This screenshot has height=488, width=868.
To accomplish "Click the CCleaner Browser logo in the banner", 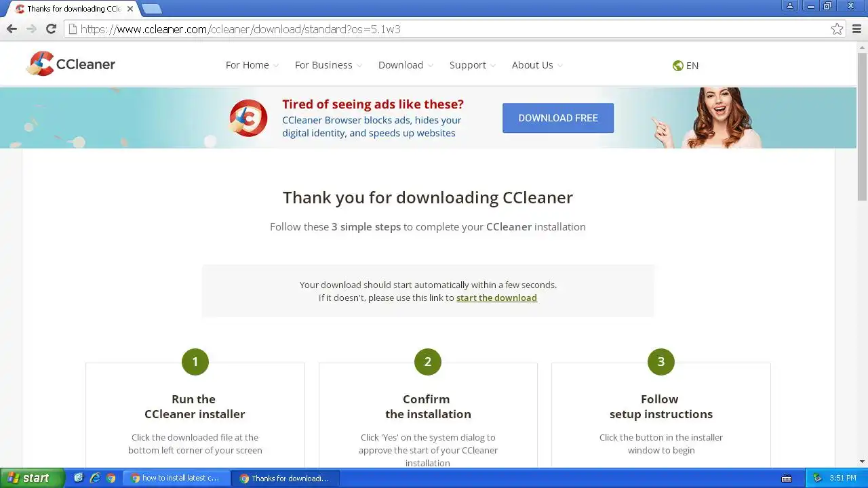I will click(x=248, y=118).
